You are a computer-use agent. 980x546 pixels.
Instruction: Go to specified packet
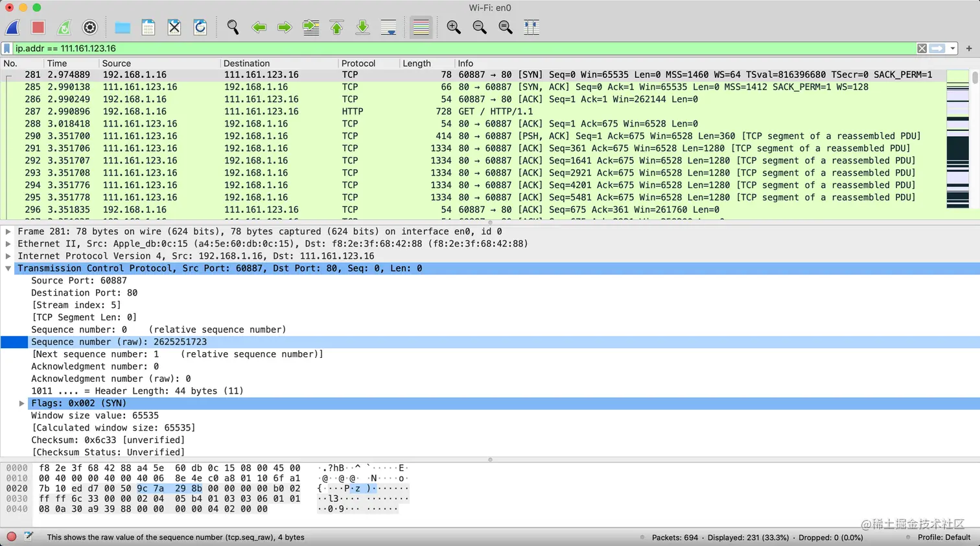click(x=311, y=27)
